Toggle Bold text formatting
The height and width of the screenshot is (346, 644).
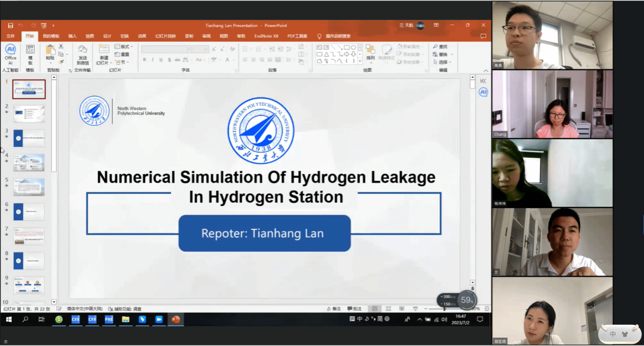[144, 60]
